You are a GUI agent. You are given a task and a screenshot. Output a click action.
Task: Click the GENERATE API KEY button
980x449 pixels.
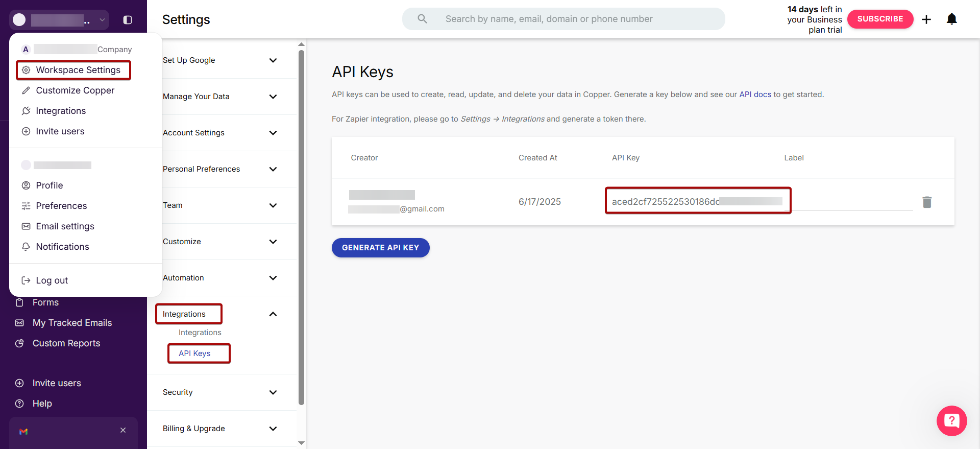(x=380, y=248)
